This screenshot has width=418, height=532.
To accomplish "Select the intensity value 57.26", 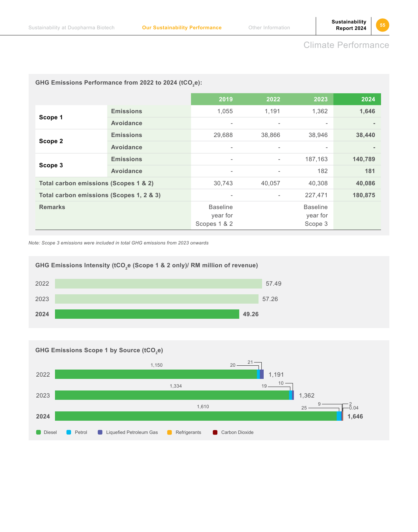I will tap(270, 299).
